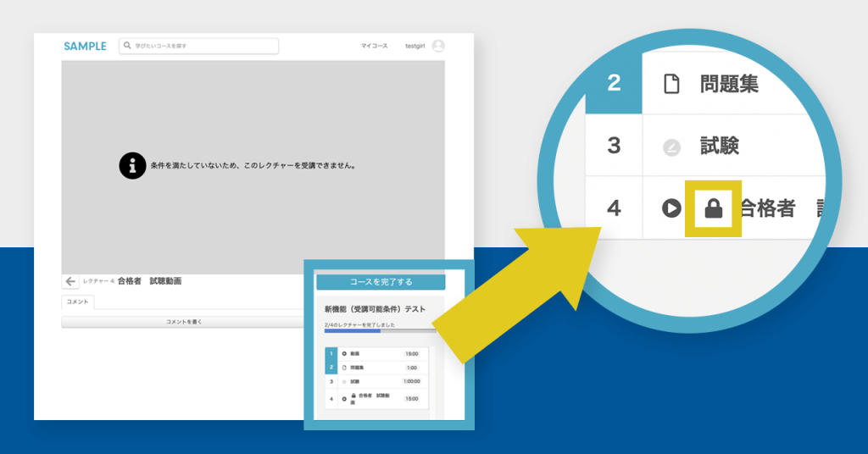
Task: Click the course title 新機能（受講可能条件）テスト
Action: coord(375,309)
